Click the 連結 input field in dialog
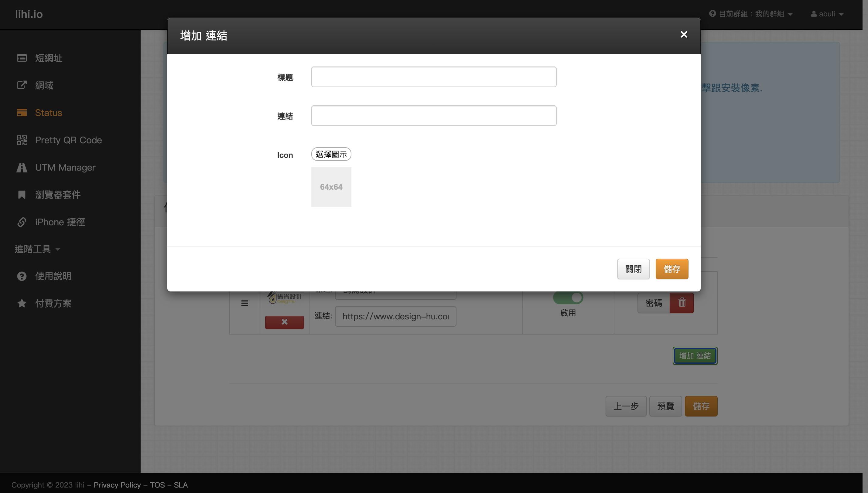 (433, 116)
